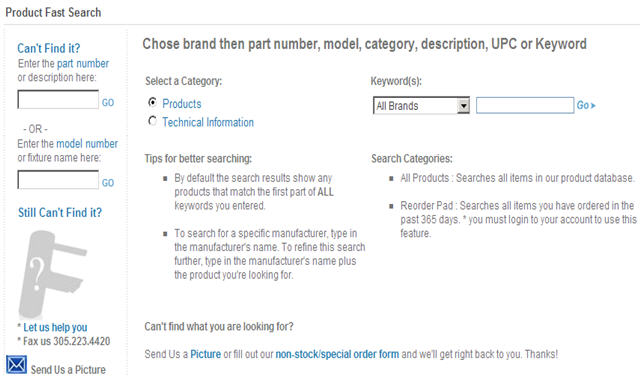Screen dimensions: 640x389
Task: Click GO next to model number field
Action: (x=108, y=183)
